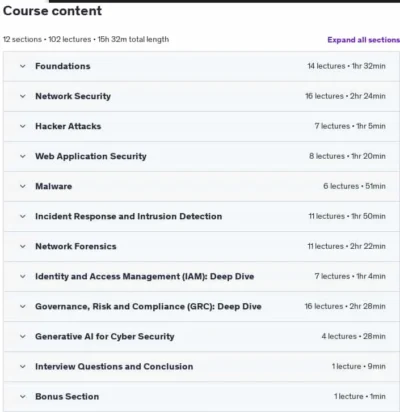
Task: Expand the Hacker Attacks chevron arrow
Action: pos(23,126)
